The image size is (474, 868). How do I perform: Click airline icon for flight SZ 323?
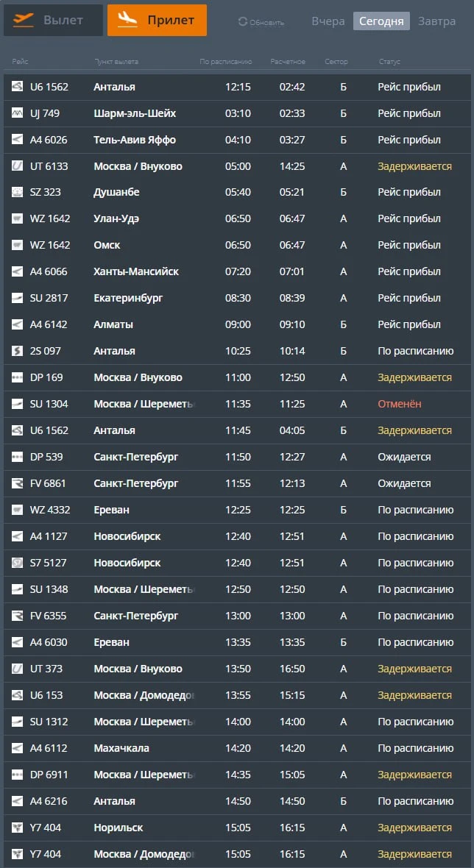[17, 192]
